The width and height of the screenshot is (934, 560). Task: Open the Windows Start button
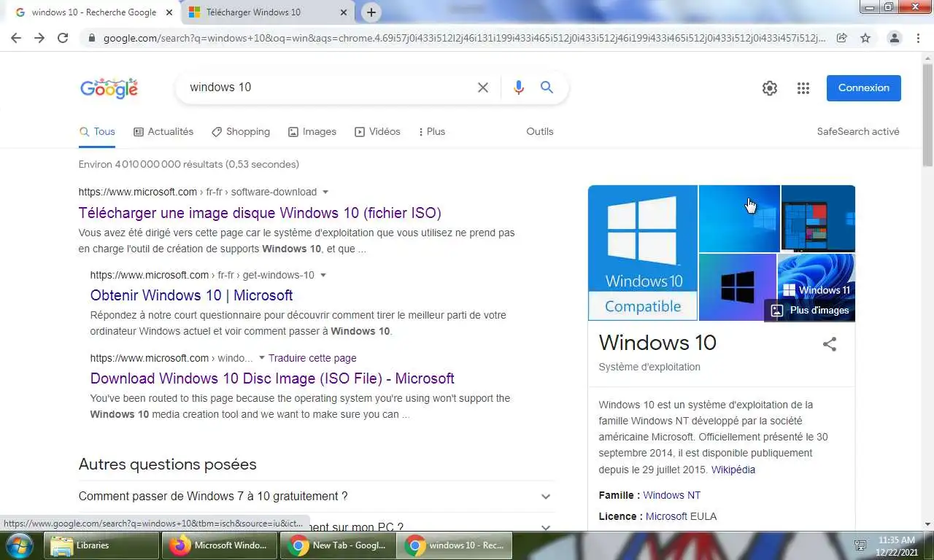point(19,545)
